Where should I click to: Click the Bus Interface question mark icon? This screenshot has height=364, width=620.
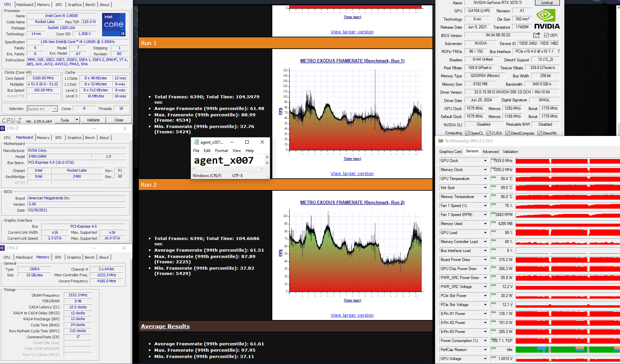point(559,51)
